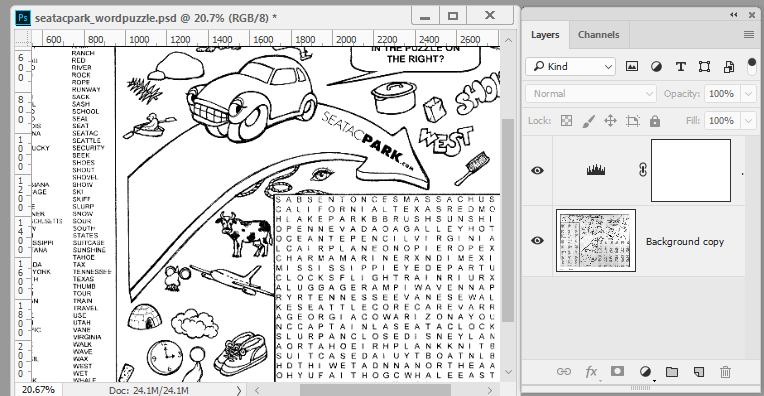Collapse panel with double-arrow icon
764x396 pixels.
pyautogui.click(x=734, y=15)
